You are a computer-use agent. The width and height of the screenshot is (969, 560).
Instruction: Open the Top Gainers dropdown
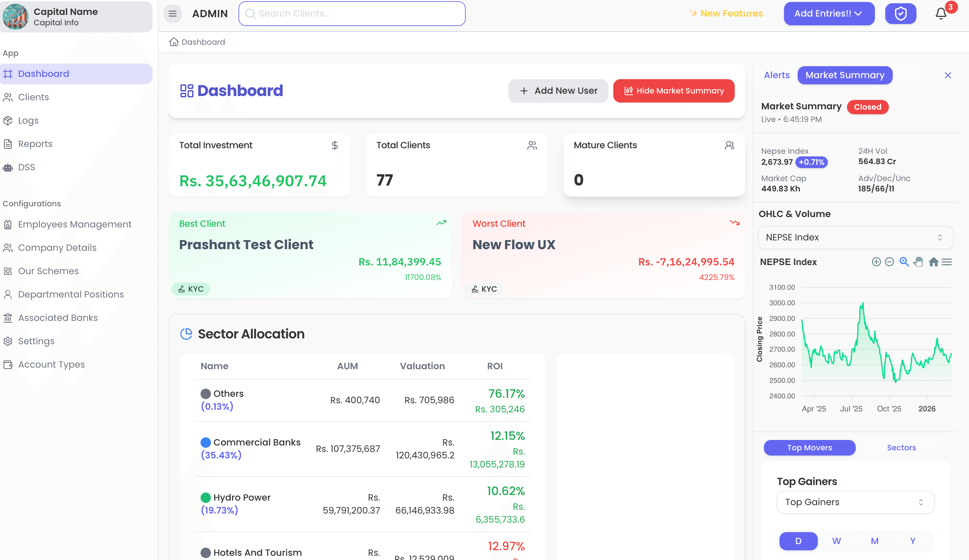coord(855,502)
